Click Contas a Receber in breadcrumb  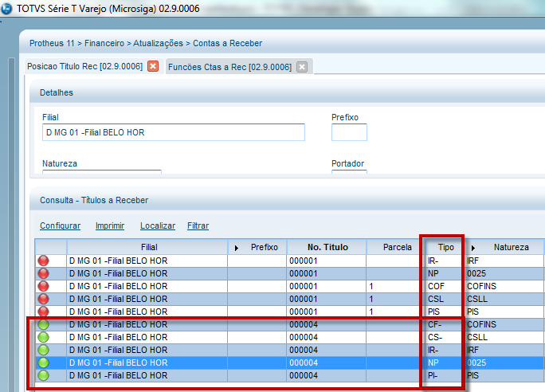click(228, 43)
